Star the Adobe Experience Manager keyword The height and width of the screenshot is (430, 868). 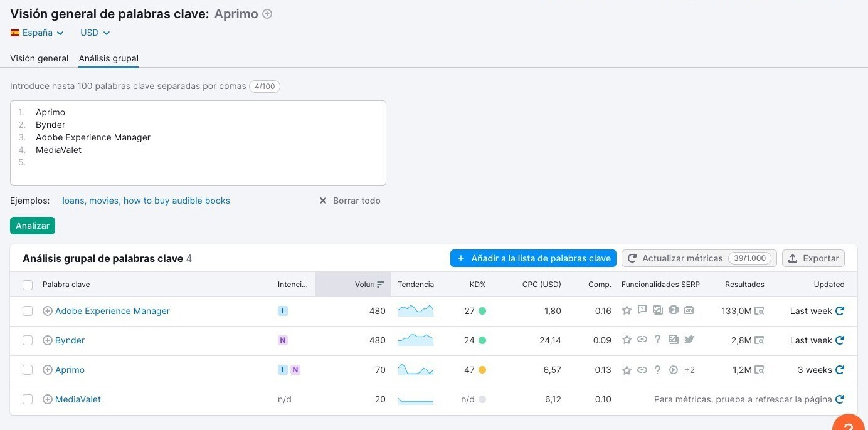pyautogui.click(x=627, y=310)
